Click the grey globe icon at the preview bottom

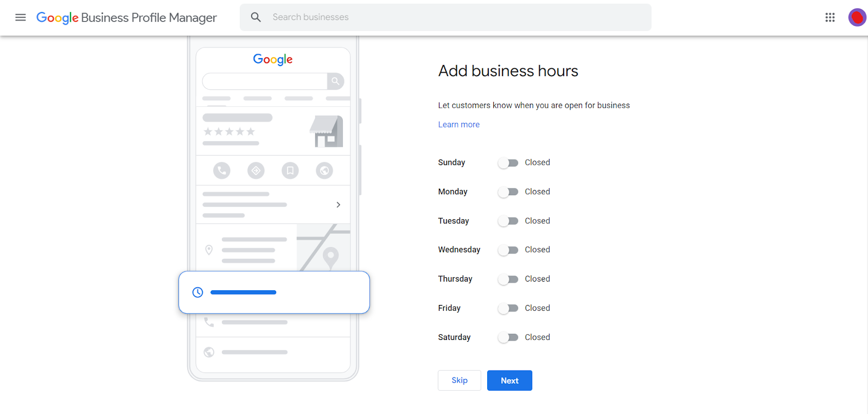click(x=209, y=352)
